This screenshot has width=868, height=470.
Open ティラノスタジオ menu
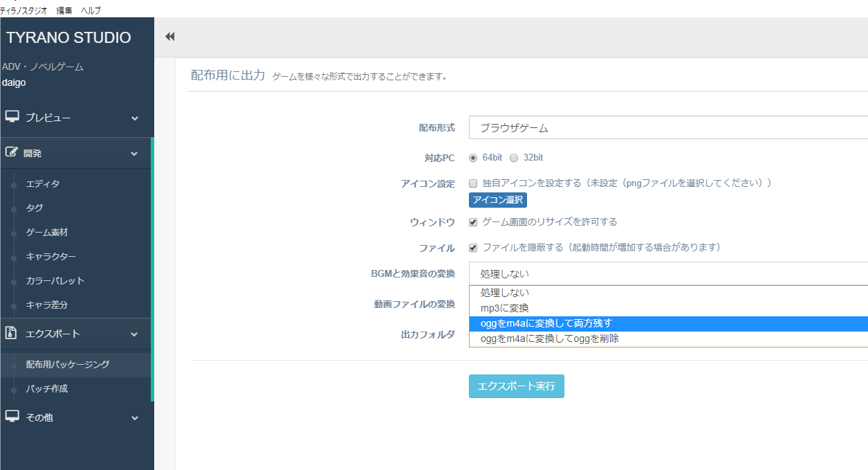23,10
